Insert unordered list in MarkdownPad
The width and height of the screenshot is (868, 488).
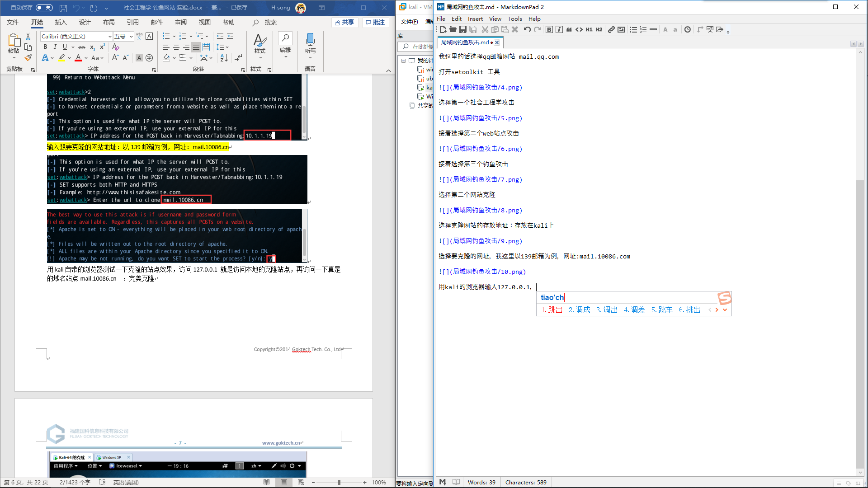pos(633,29)
